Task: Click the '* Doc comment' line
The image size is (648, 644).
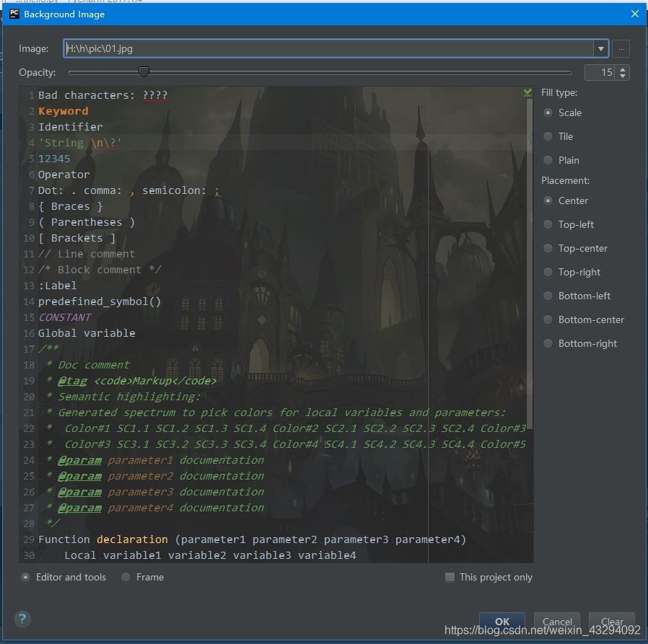Action: [87, 365]
